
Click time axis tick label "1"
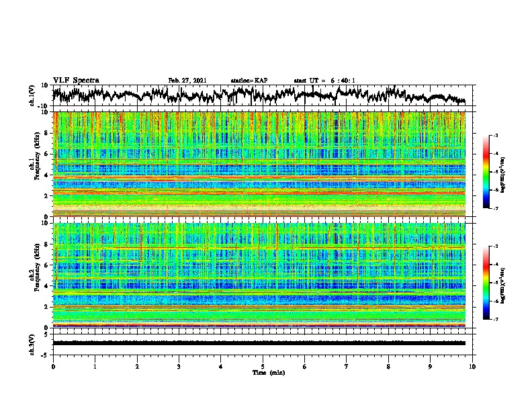pos(95,367)
